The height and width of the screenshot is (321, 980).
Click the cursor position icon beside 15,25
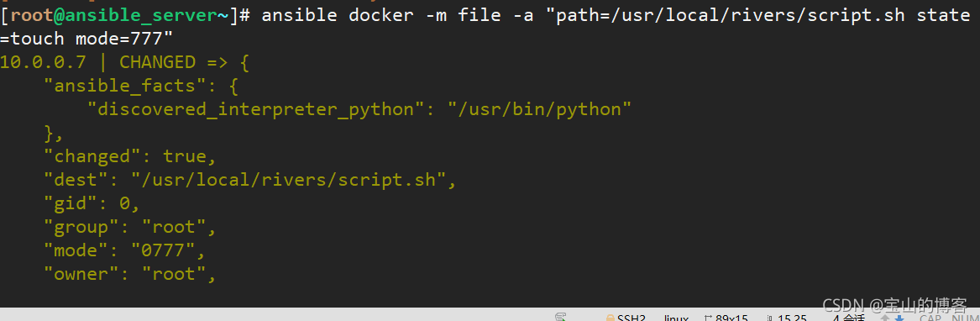click(770, 318)
